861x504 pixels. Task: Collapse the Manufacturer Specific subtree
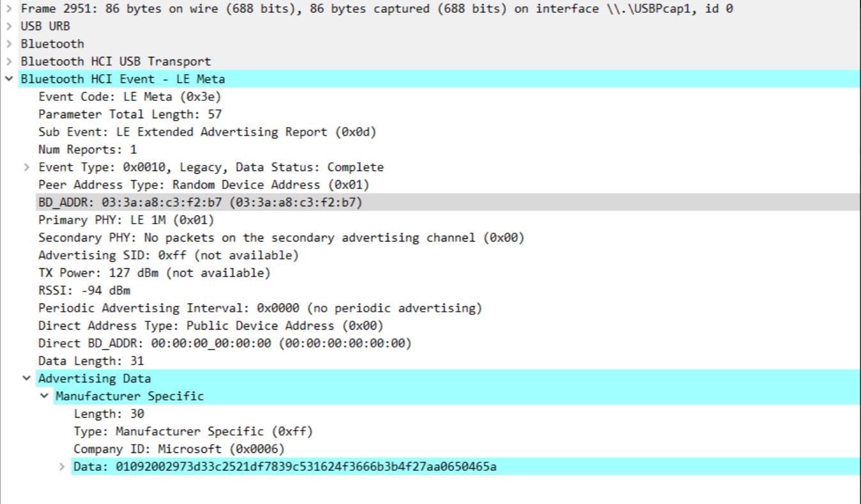pyautogui.click(x=44, y=396)
